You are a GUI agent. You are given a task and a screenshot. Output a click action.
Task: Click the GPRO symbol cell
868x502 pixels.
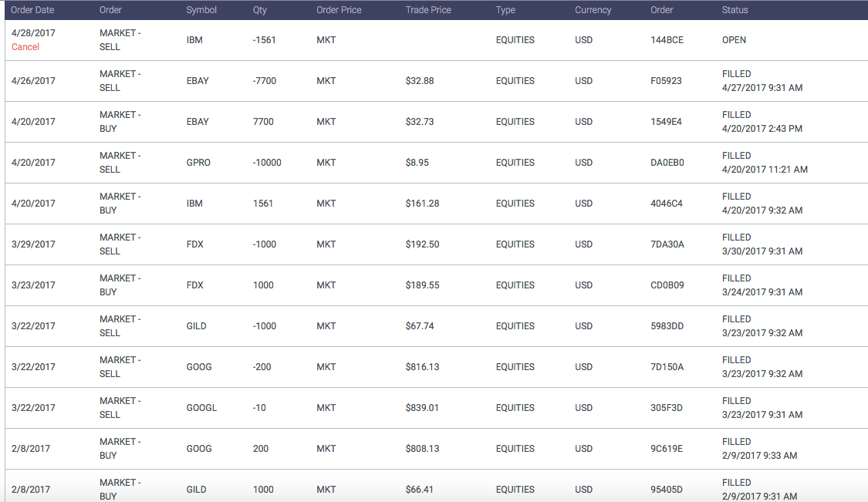[198, 163]
